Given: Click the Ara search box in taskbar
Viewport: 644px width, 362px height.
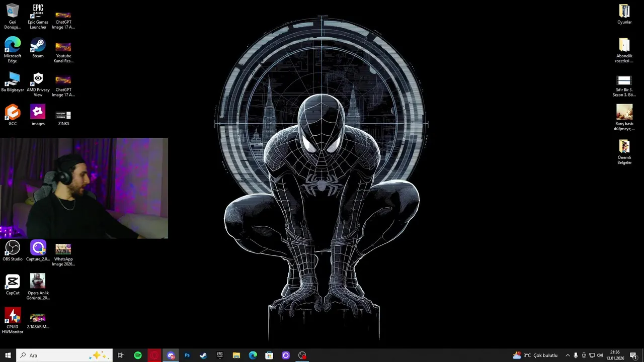Looking at the screenshot, I should (x=64, y=355).
